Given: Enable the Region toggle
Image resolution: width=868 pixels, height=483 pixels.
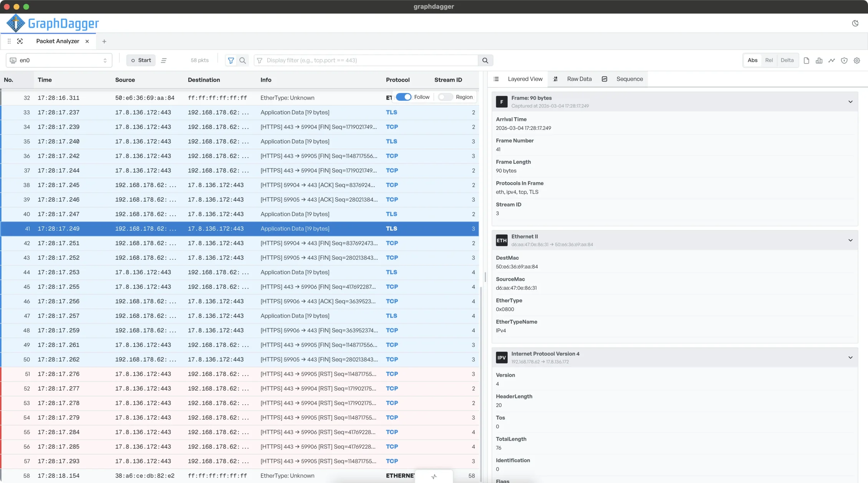Looking at the screenshot, I should click(x=445, y=97).
